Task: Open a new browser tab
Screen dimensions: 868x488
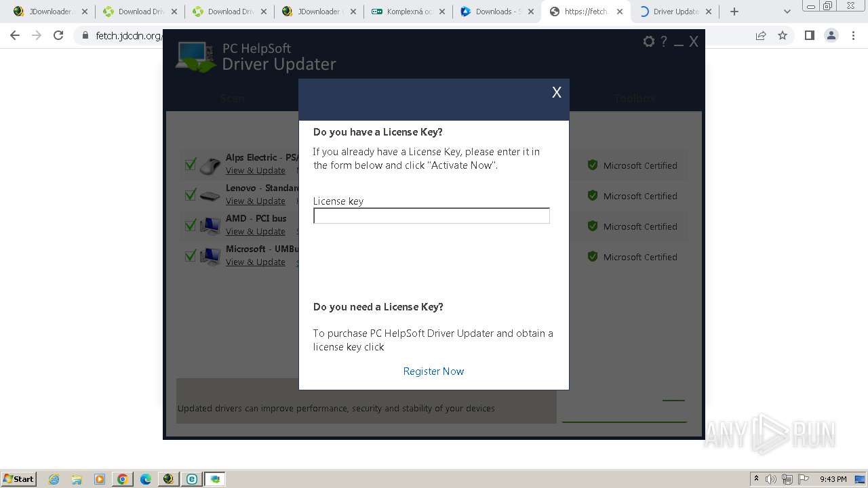Action: 734,12
